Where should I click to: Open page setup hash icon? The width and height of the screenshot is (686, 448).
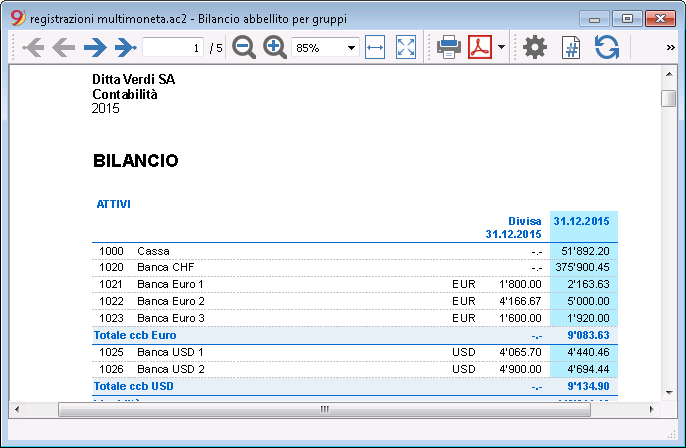571,47
